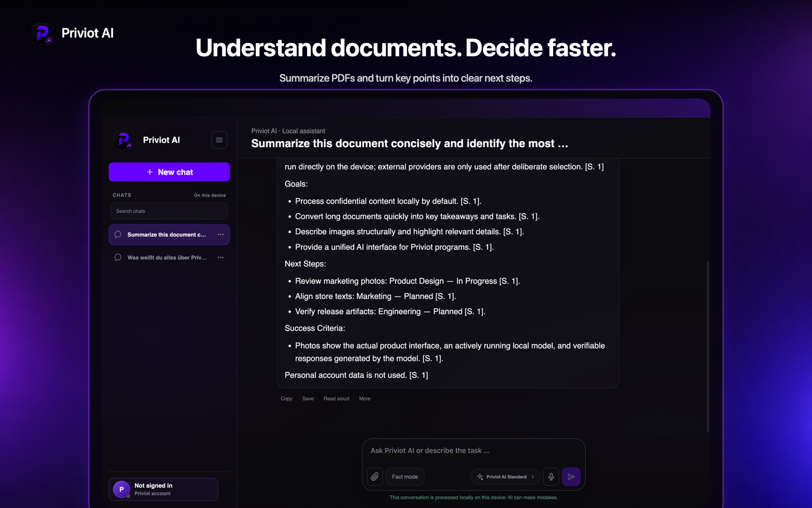This screenshot has width=812, height=508.
Task: Open options menu for 'Summarize this document' chat
Action: coord(221,235)
